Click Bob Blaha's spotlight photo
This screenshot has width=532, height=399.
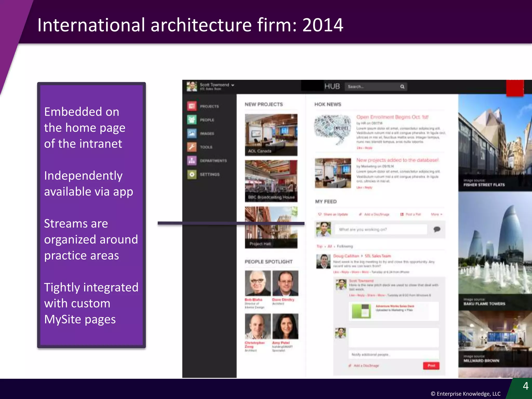click(258, 283)
